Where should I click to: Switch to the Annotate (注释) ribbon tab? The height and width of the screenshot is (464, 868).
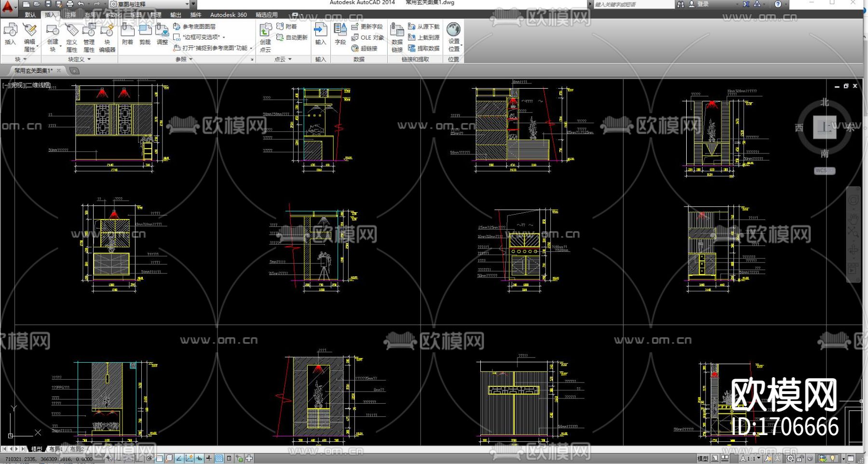[x=70, y=15]
